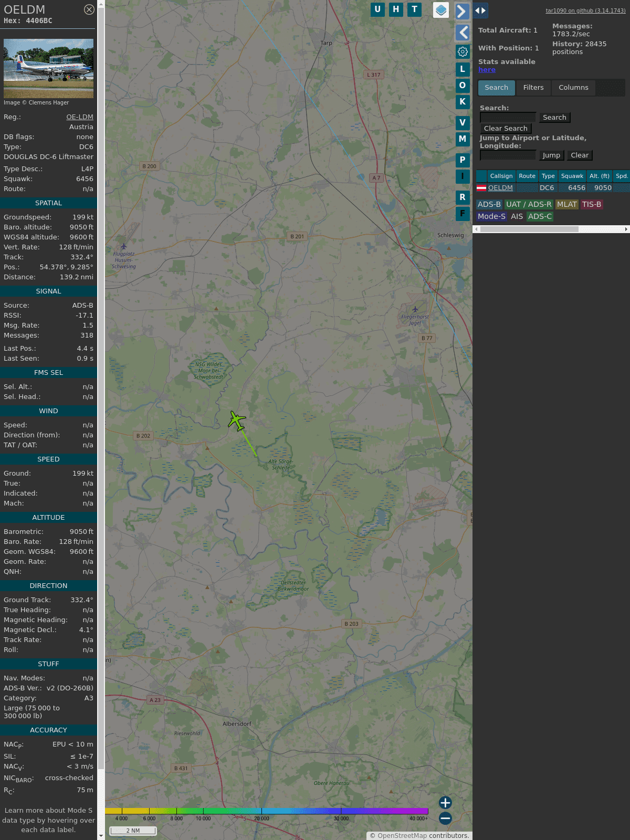The height and width of the screenshot is (840, 630).
Task: Toggle the UAT / ADS-R source legend
Action: pos(529,205)
